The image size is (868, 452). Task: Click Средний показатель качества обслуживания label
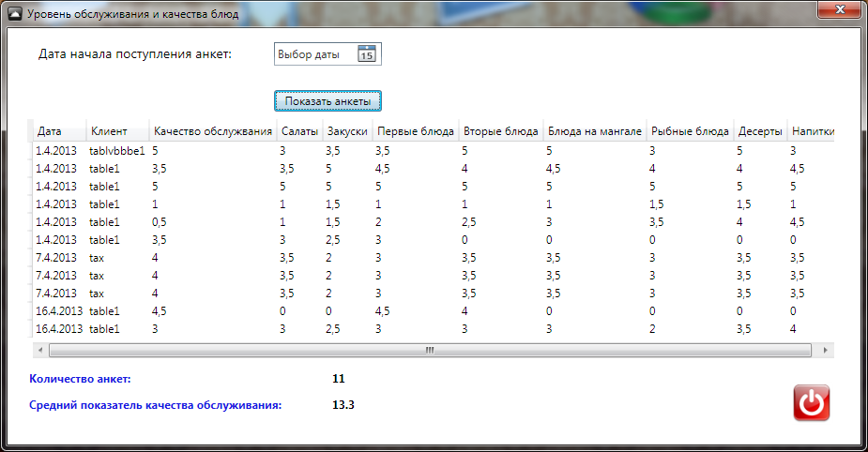coord(155,405)
